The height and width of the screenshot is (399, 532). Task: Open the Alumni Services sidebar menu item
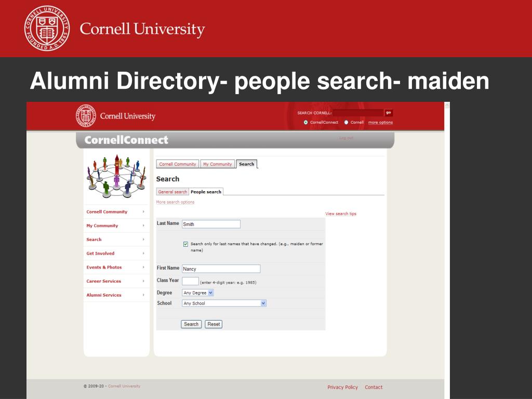tap(104, 295)
